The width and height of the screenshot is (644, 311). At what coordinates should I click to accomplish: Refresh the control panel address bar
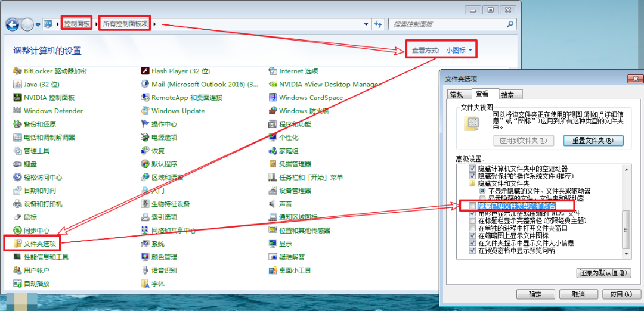[379, 24]
